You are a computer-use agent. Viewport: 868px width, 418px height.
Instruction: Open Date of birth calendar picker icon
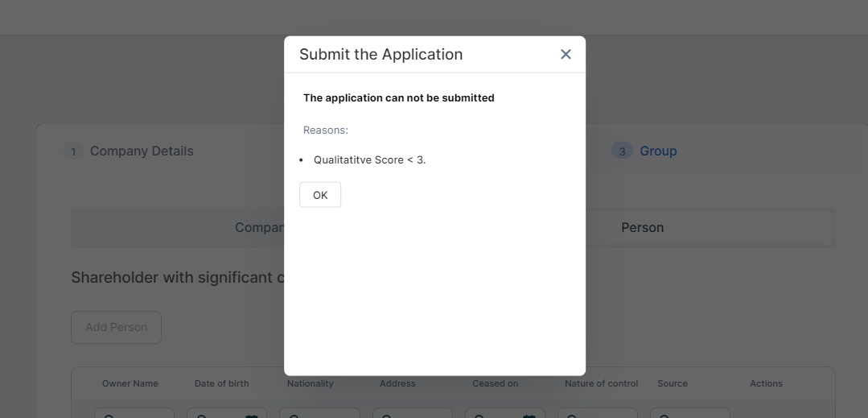pyautogui.click(x=251, y=416)
